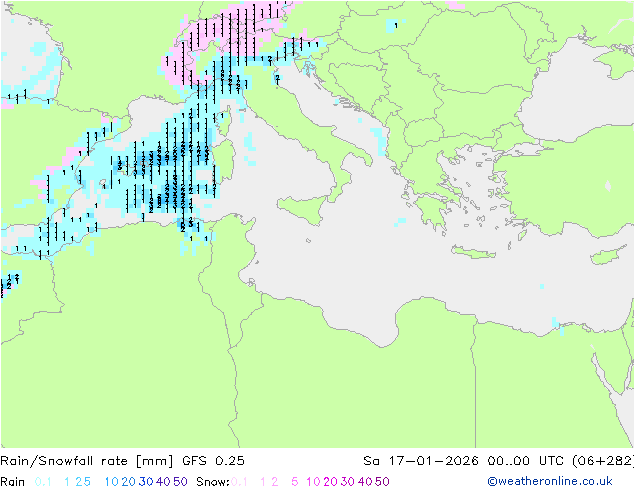The height and width of the screenshot is (490, 634).
Task: Click the 'Rain' legend label
Action: [x=13, y=482]
